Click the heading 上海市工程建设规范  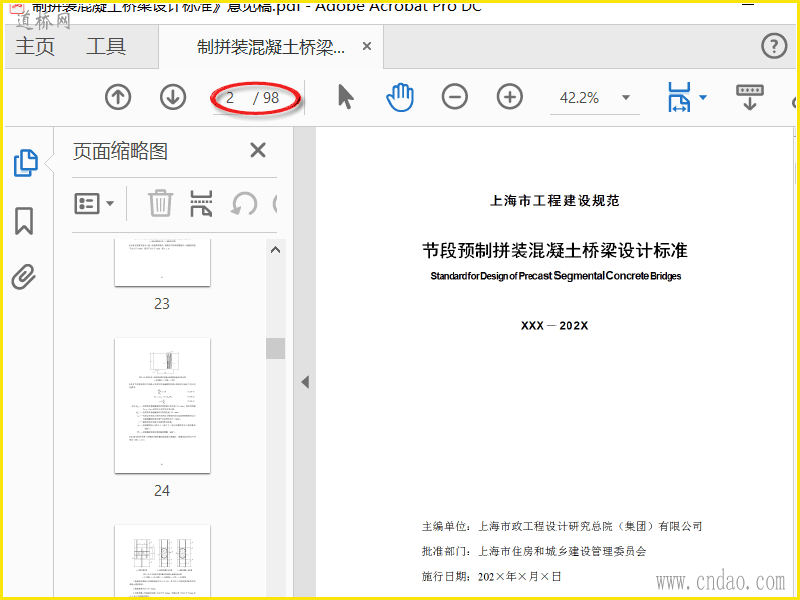[555, 201]
